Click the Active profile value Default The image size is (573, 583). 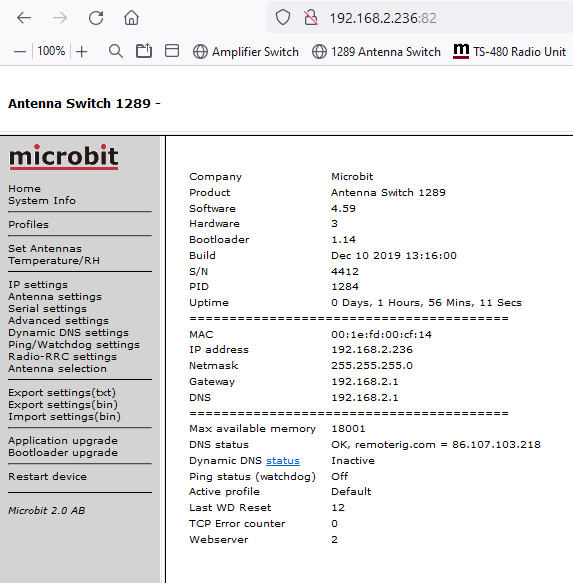point(351,492)
